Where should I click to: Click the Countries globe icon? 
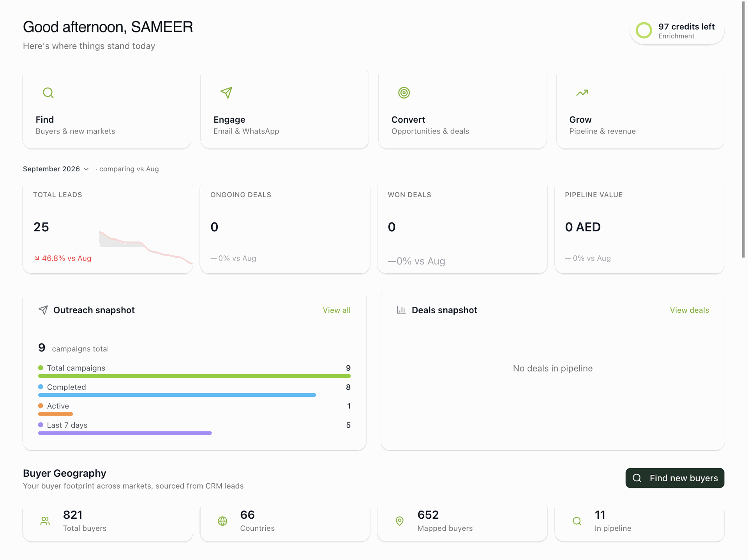pos(222,521)
